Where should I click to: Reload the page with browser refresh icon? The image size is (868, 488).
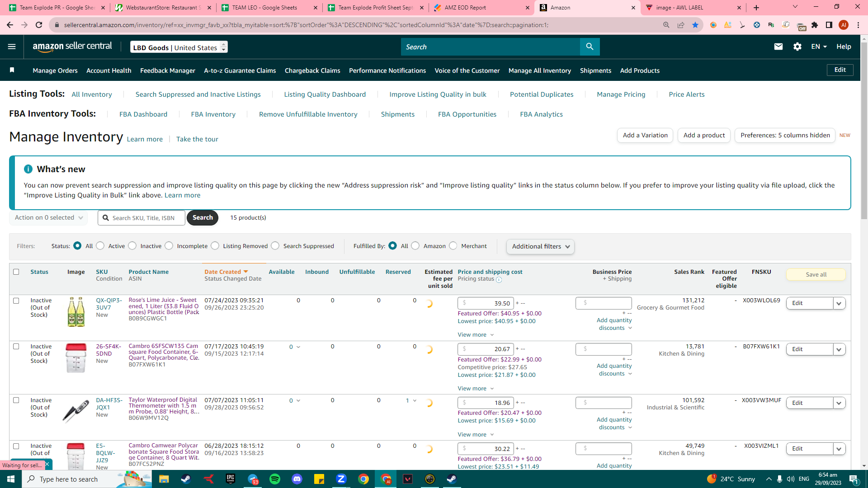point(39,25)
